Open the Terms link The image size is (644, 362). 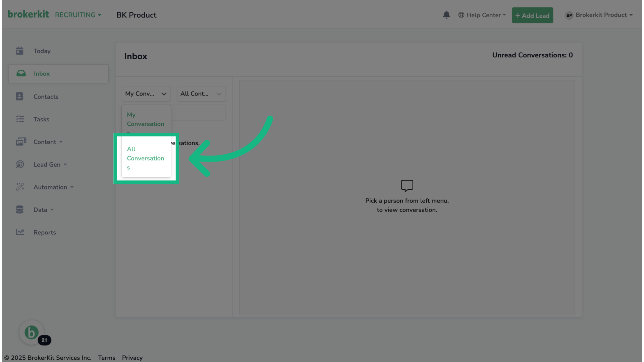coord(107,358)
